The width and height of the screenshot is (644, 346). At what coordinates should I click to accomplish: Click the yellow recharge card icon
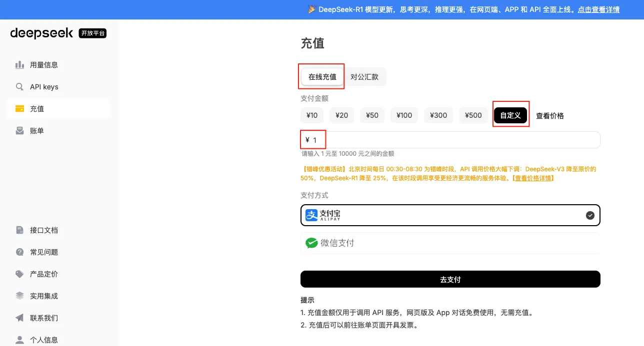pos(19,109)
